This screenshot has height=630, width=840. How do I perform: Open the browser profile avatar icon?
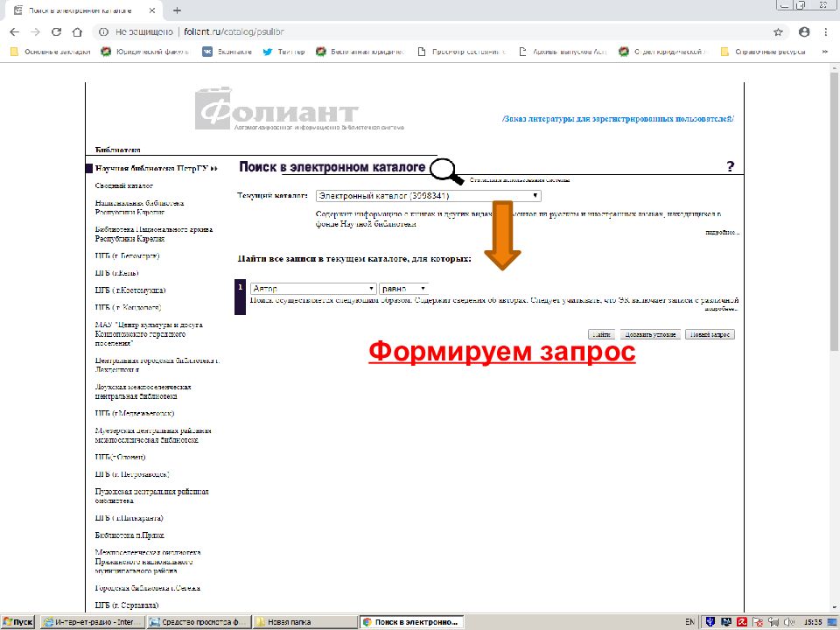click(804, 31)
